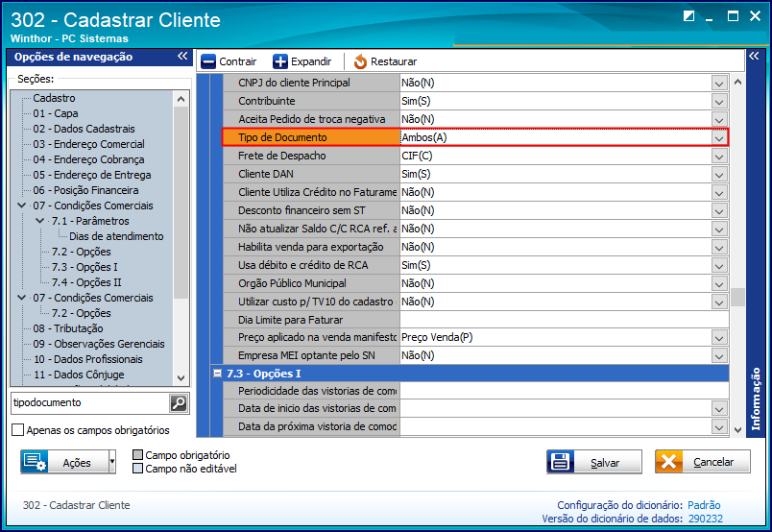Click sections tree scrollbar down arrow

[181, 377]
